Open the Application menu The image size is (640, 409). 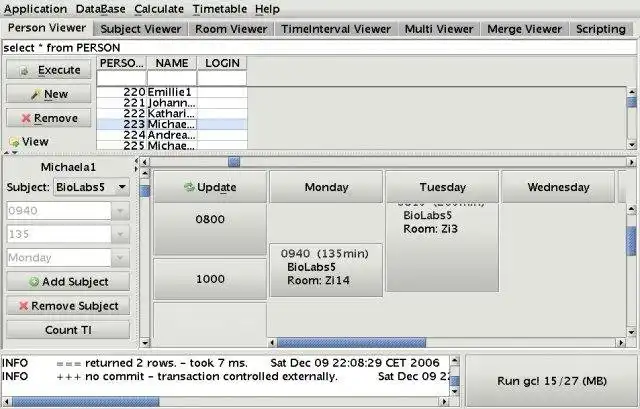[x=35, y=9]
